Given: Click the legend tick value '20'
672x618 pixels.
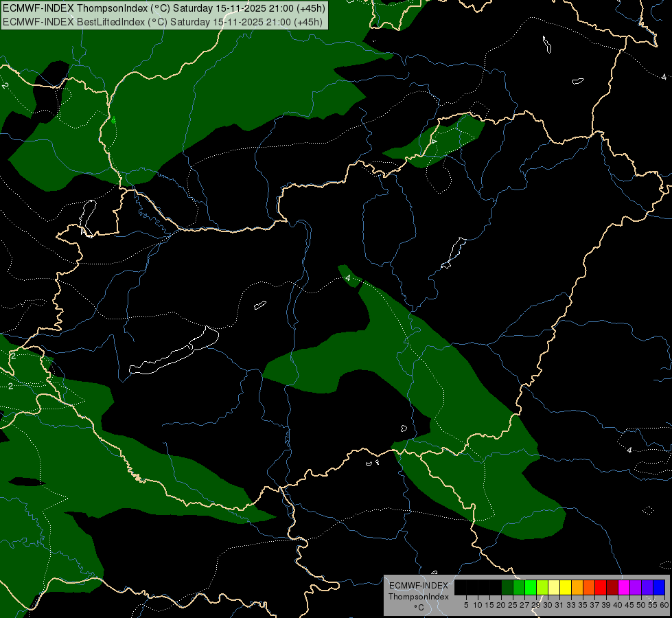Looking at the screenshot, I should [x=501, y=605].
